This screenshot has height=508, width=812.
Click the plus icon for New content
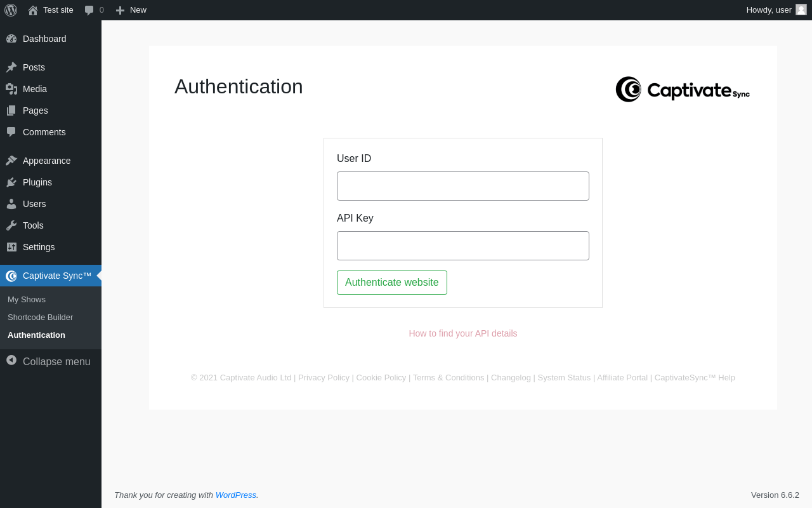point(120,10)
